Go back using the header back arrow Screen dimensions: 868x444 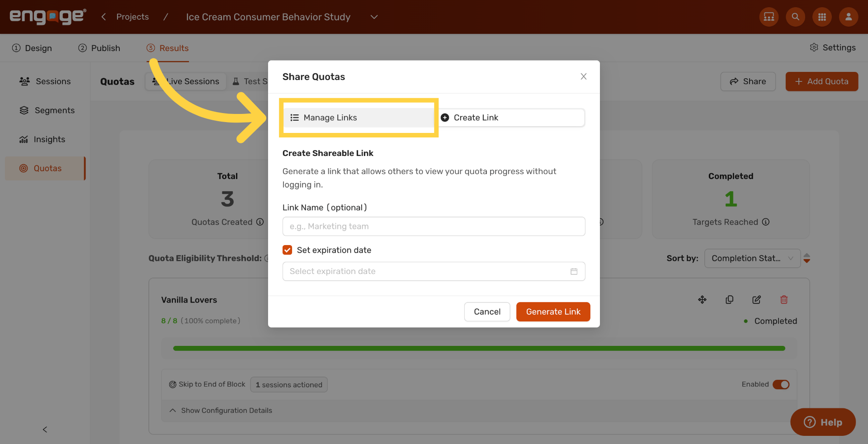104,17
